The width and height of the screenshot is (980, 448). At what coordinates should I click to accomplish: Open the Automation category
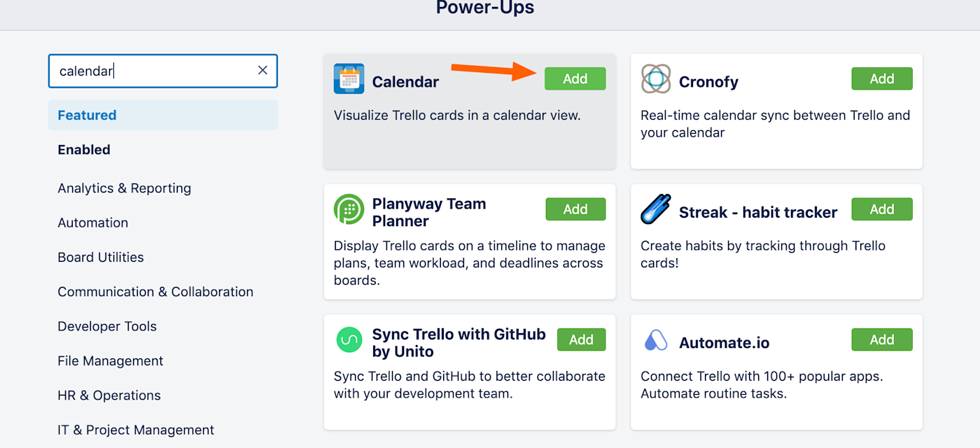tap(92, 223)
